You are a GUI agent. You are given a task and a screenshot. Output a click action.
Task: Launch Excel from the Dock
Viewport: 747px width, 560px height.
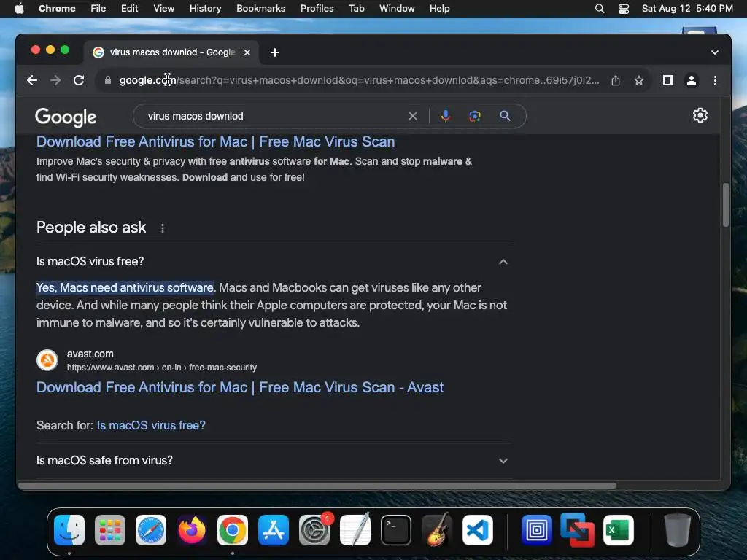(x=618, y=530)
